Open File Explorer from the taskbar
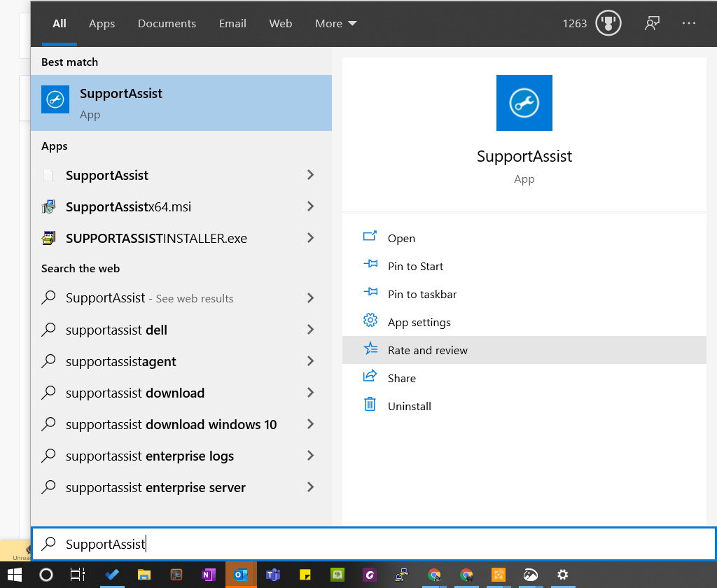The width and height of the screenshot is (717, 588). pyautogui.click(x=144, y=574)
